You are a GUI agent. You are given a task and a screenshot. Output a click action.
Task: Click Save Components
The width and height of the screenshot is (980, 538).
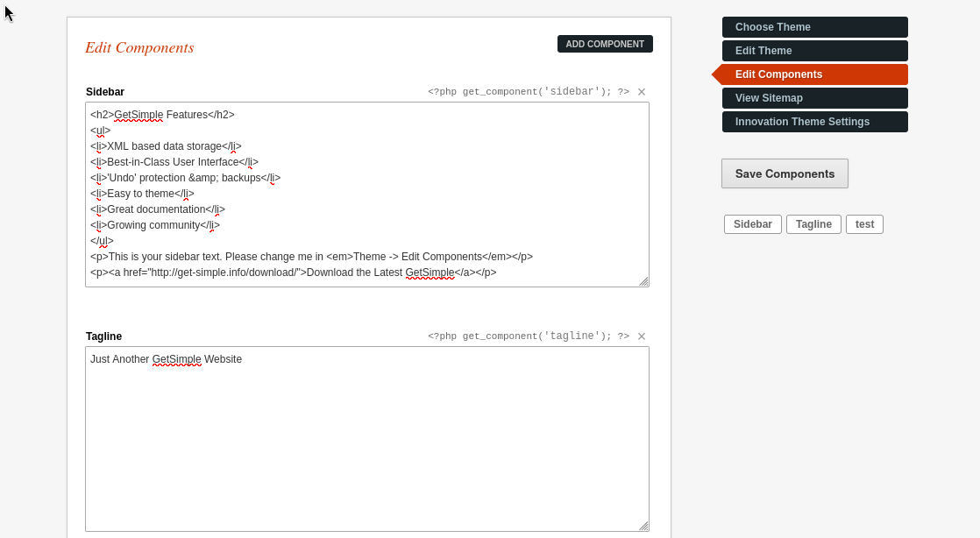coord(784,173)
